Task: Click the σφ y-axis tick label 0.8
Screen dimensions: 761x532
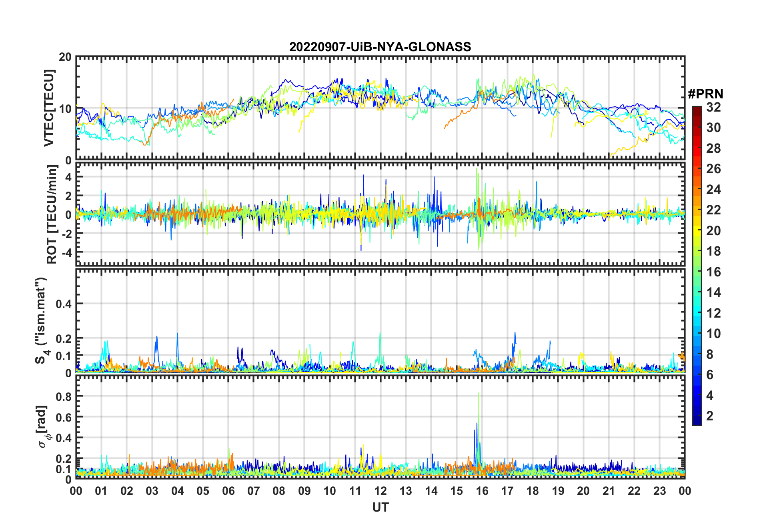Action: 64,396
